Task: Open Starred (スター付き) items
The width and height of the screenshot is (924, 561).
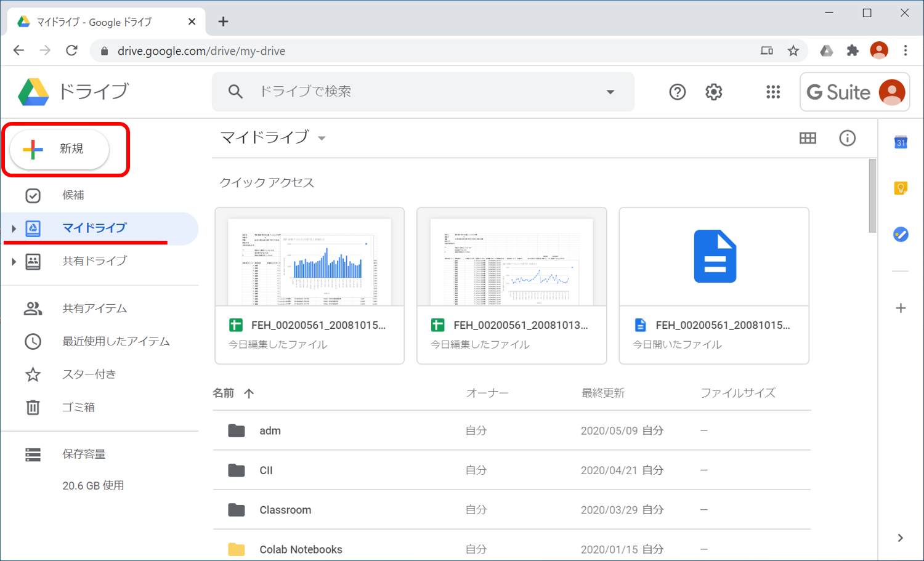Action: coord(89,374)
